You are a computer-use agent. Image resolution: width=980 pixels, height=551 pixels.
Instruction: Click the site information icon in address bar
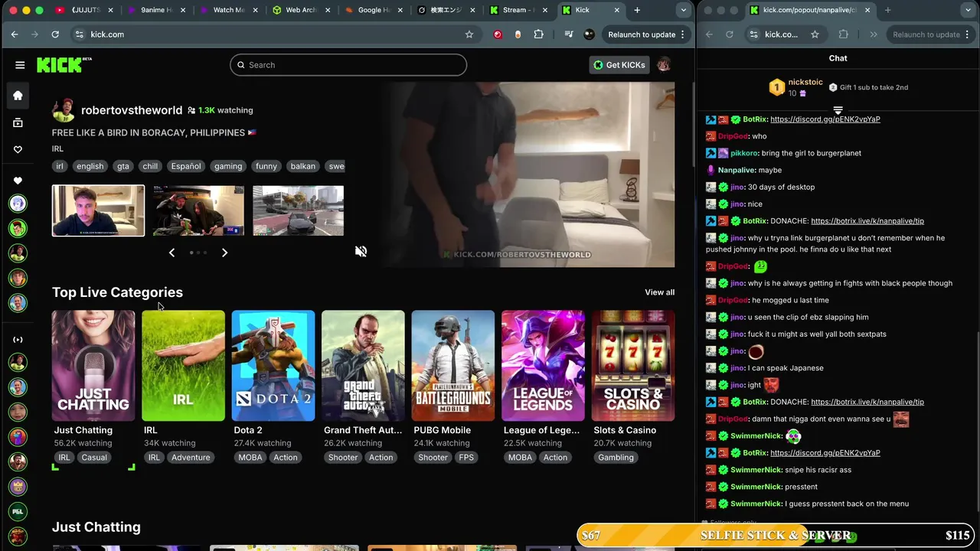tap(78, 34)
